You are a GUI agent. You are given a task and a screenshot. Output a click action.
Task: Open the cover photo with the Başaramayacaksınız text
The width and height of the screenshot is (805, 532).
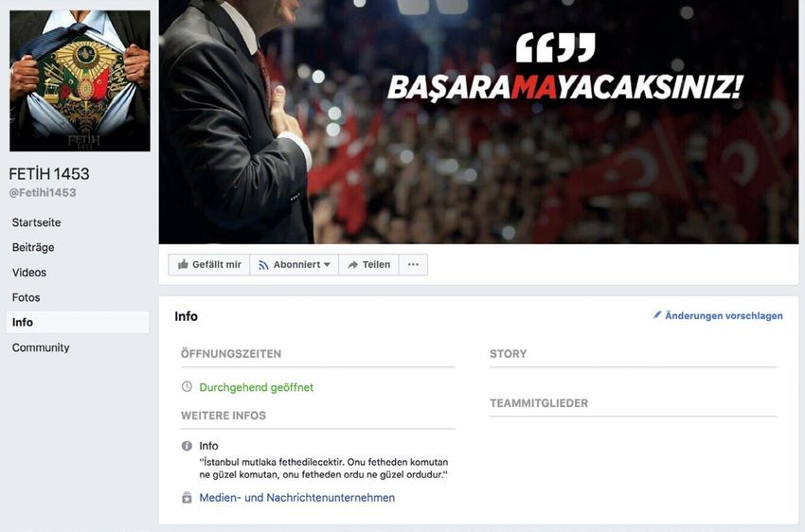(x=478, y=121)
